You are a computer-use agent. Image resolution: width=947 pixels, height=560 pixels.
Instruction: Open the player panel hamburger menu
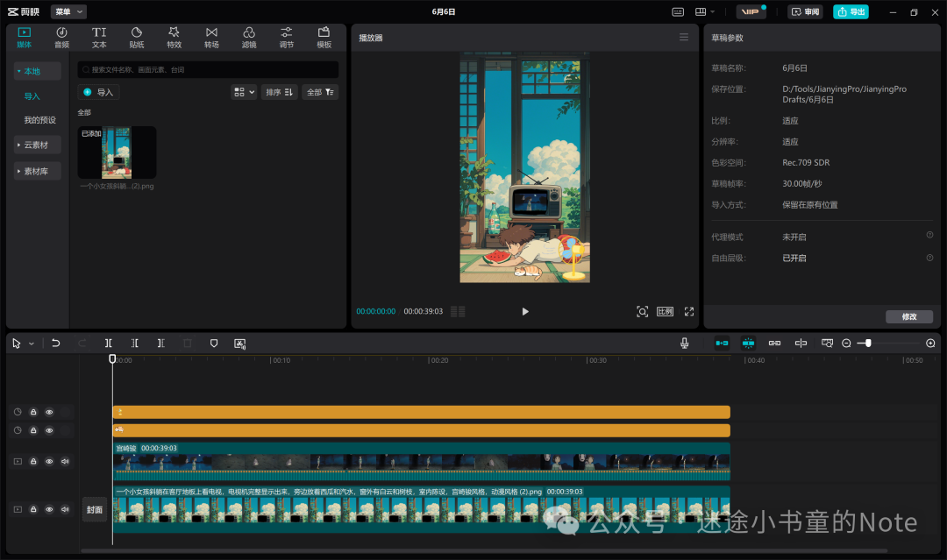click(x=684, y=38)
